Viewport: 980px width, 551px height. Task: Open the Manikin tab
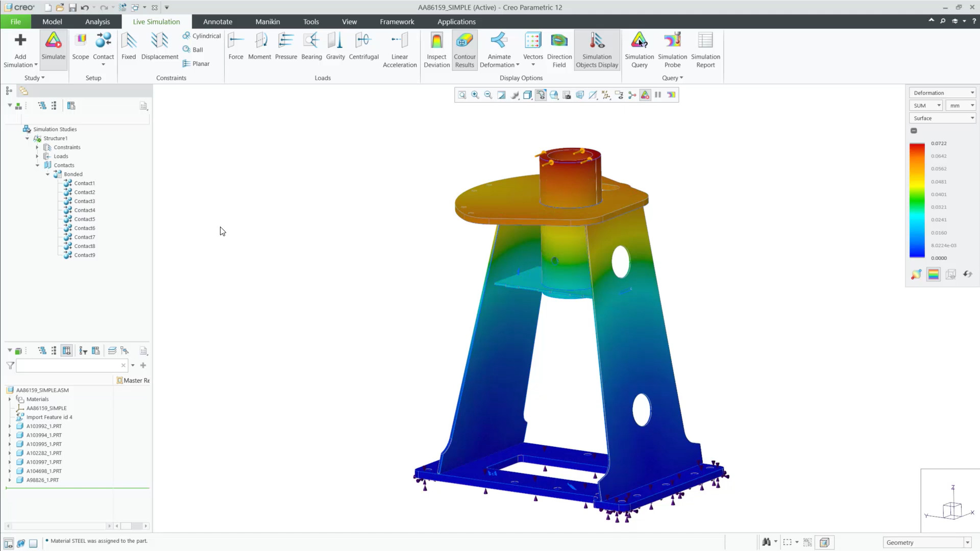[267, 21]
